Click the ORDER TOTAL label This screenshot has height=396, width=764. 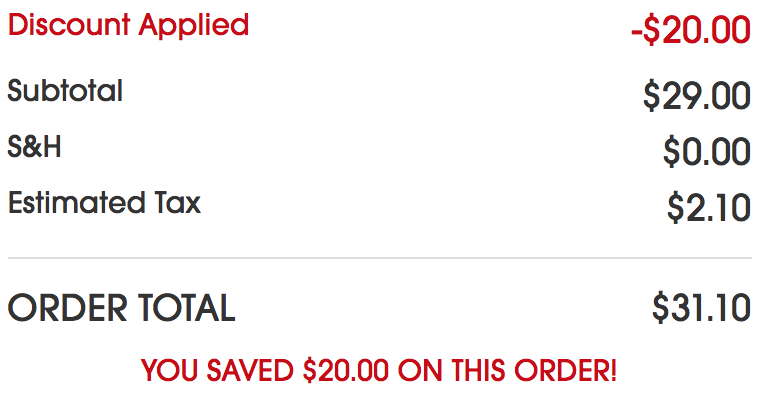point(121,308)
